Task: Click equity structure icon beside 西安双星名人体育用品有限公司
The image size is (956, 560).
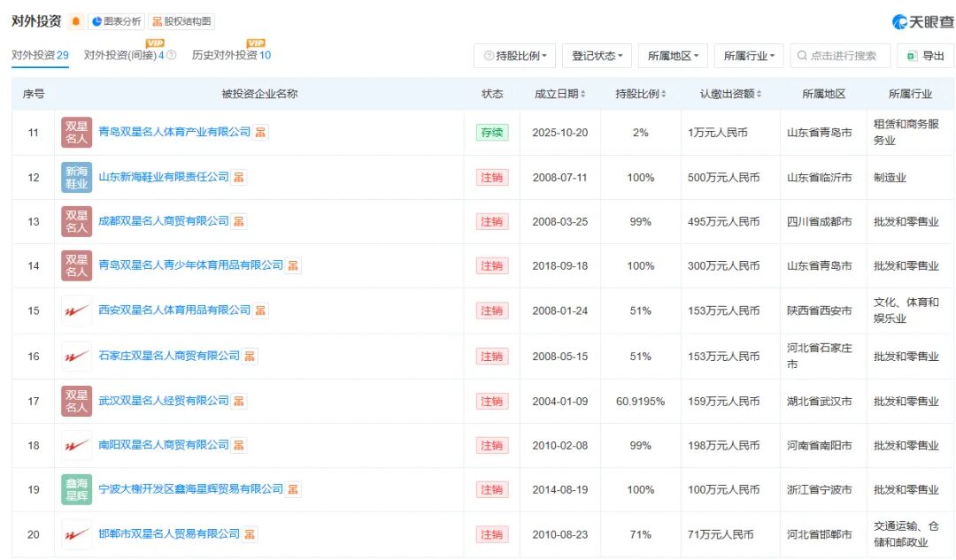Action: [x=260, y=311]
